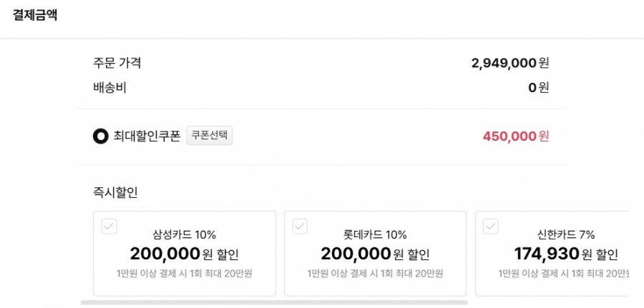
Task: Click the 결제금액 section heading
Action: [x=35, y=16]
